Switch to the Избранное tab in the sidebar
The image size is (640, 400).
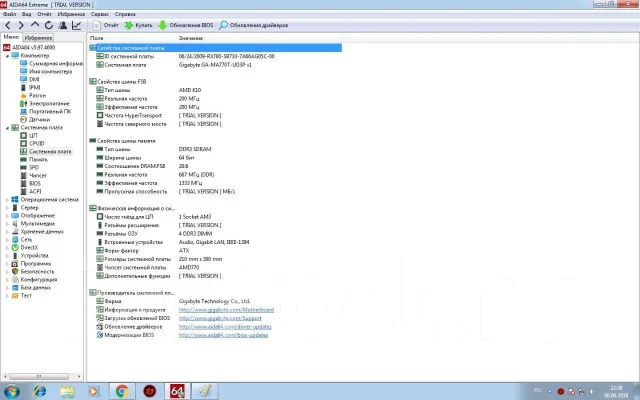[x=38, y=38]
